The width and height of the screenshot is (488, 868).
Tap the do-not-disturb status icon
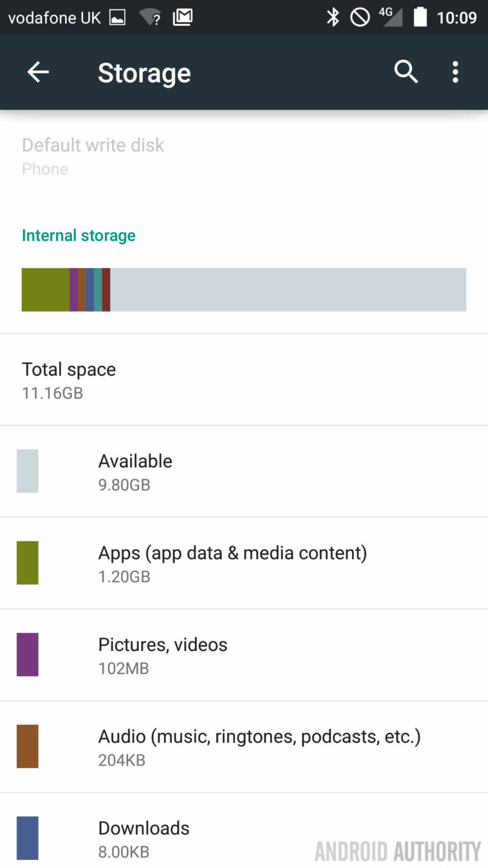click(x=360, y=17)
